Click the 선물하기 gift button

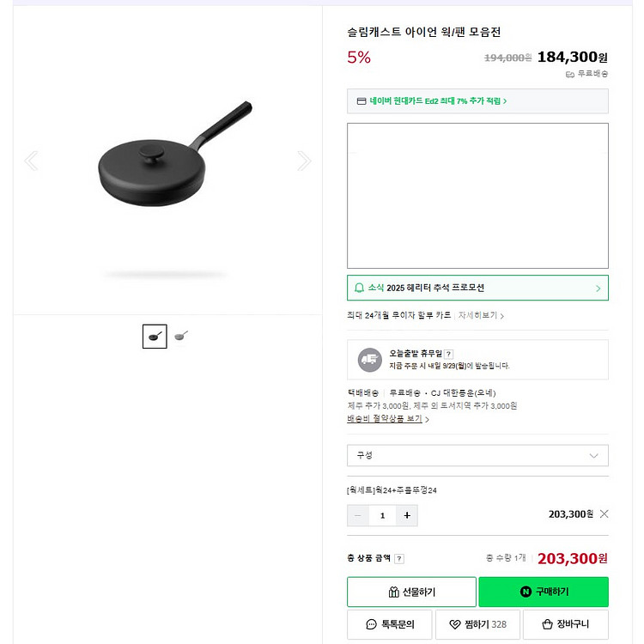click(411, 592)
